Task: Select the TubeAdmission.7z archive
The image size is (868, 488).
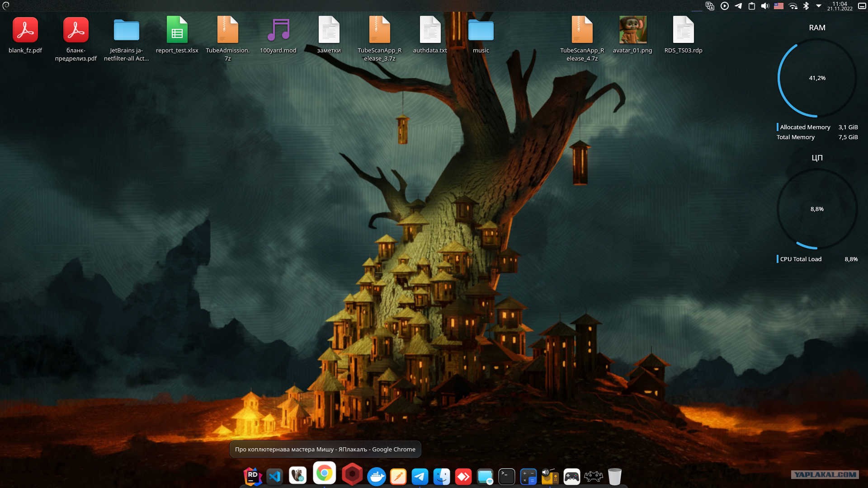Action: coord(228,39)
